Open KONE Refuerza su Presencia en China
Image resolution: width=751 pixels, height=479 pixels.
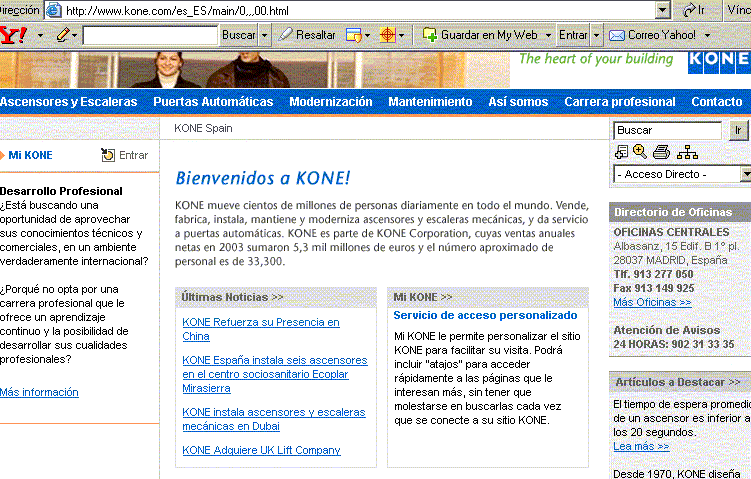[x=261, y=329]
